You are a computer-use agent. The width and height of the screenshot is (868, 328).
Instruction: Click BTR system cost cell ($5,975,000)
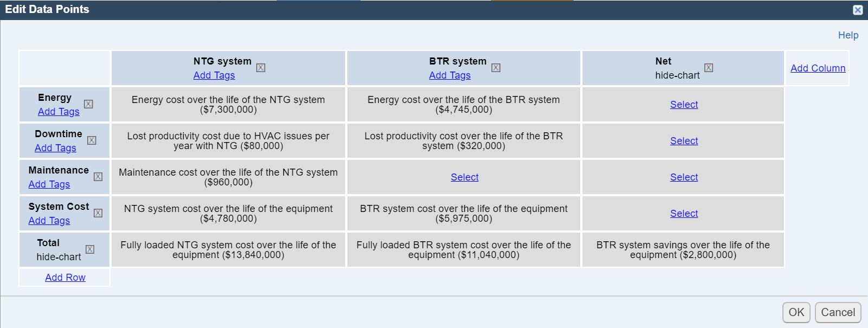pyautogui.click(x=464, y=214)
